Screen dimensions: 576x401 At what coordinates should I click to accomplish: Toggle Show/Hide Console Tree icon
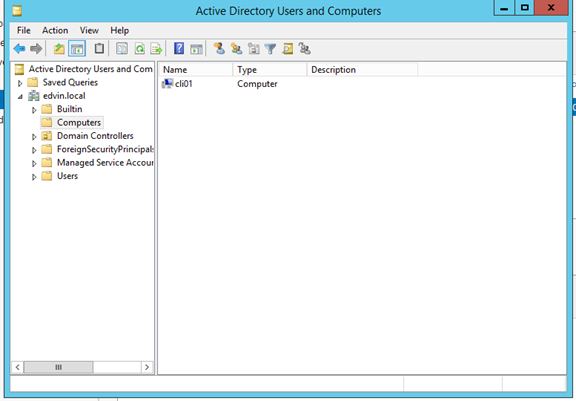pos(77,48)
